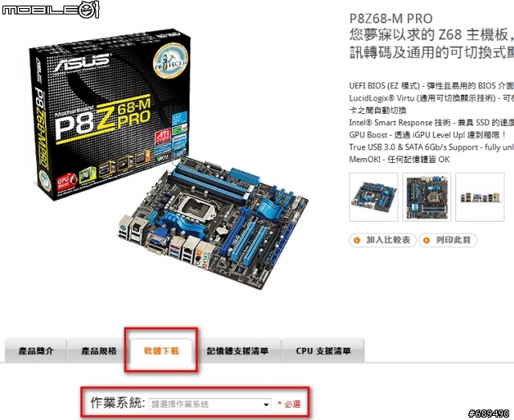Click the dropdown arrow of the OS selector
This screenshot has height=420, width=514.
[x=266, y=405]
